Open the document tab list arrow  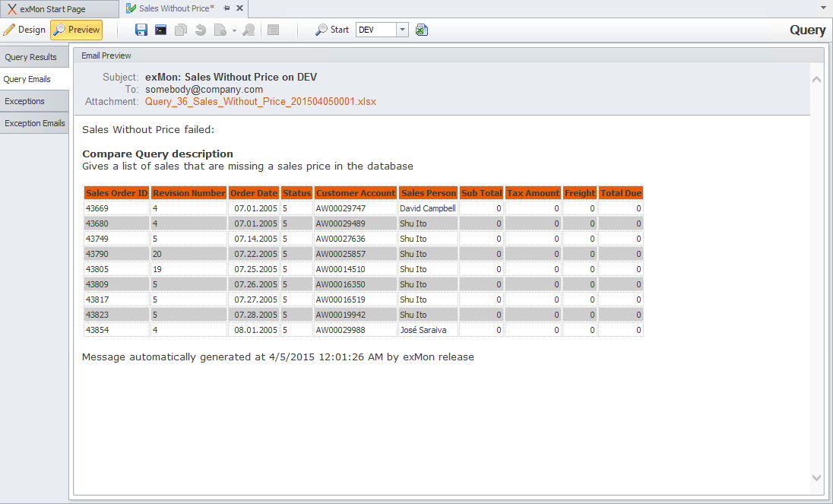[823, 8]
